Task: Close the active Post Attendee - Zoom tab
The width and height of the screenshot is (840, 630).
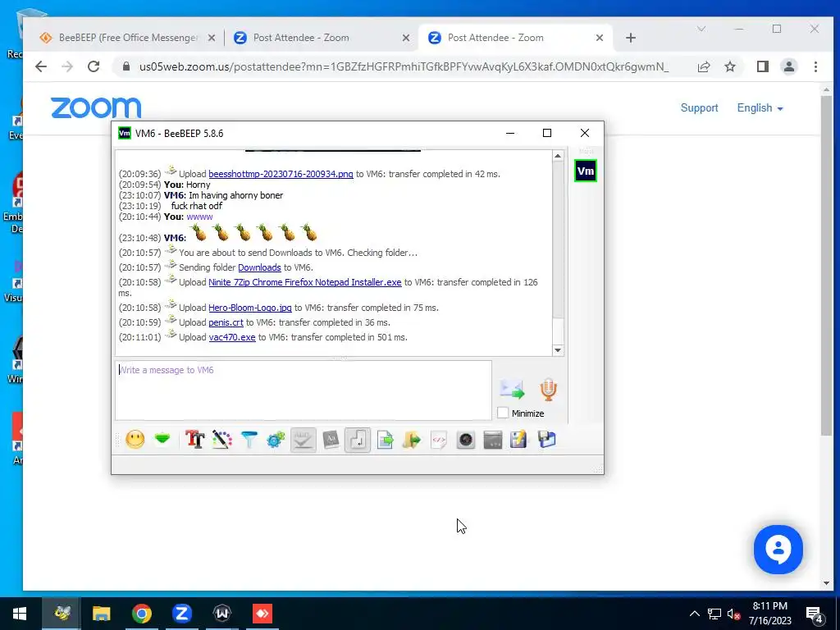Action: click(600, 38)
